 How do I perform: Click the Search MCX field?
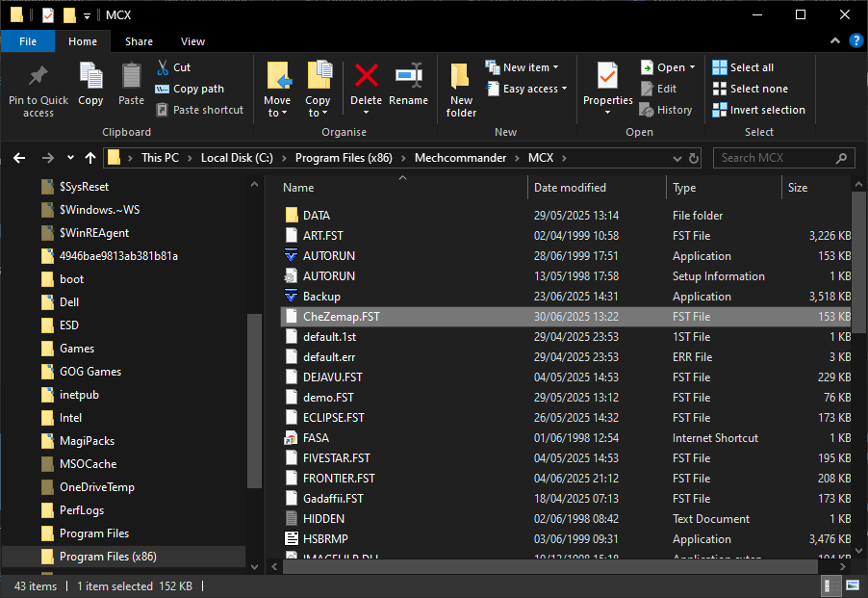pyautogui.click(x=775, y=158)
